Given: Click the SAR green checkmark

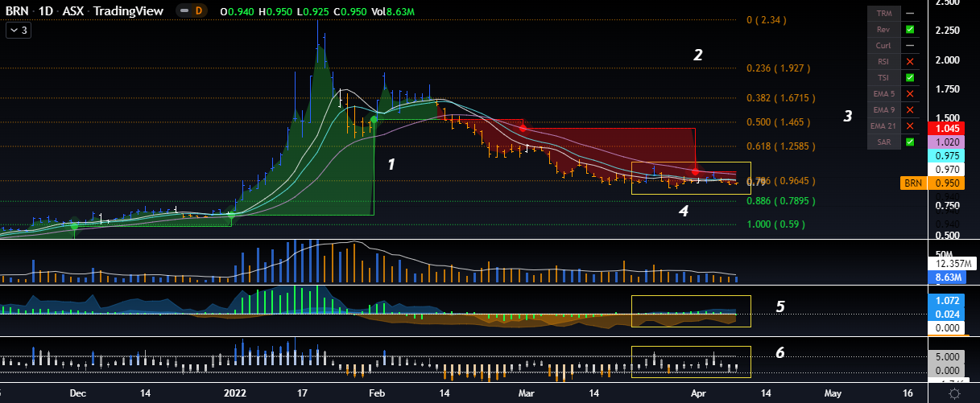Looking at the screenshot, I should [x=910, y=142].
